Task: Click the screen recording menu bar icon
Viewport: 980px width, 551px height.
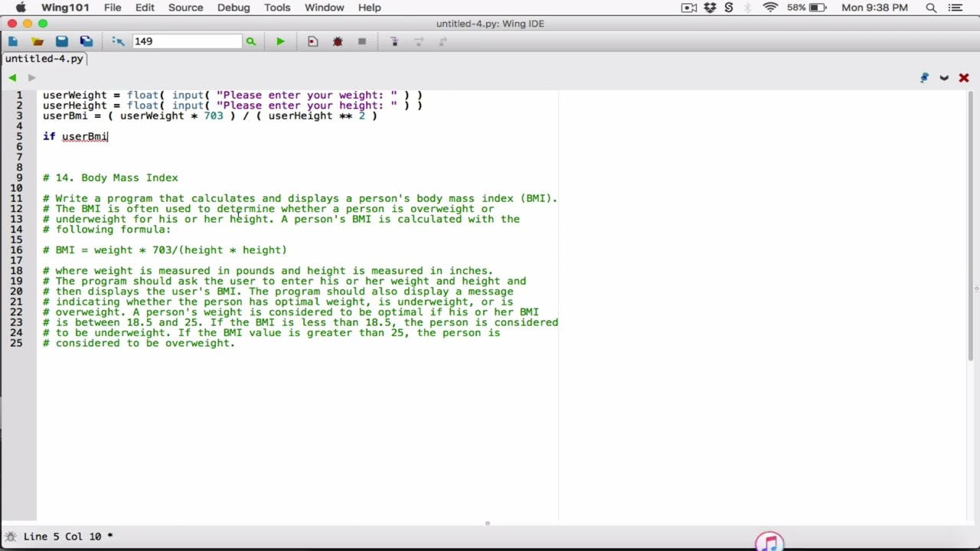Action: coord(688,8)
